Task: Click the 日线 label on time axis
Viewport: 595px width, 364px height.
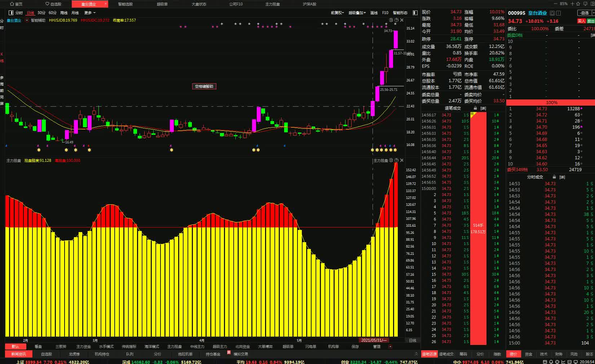Action: click(413, 340)
